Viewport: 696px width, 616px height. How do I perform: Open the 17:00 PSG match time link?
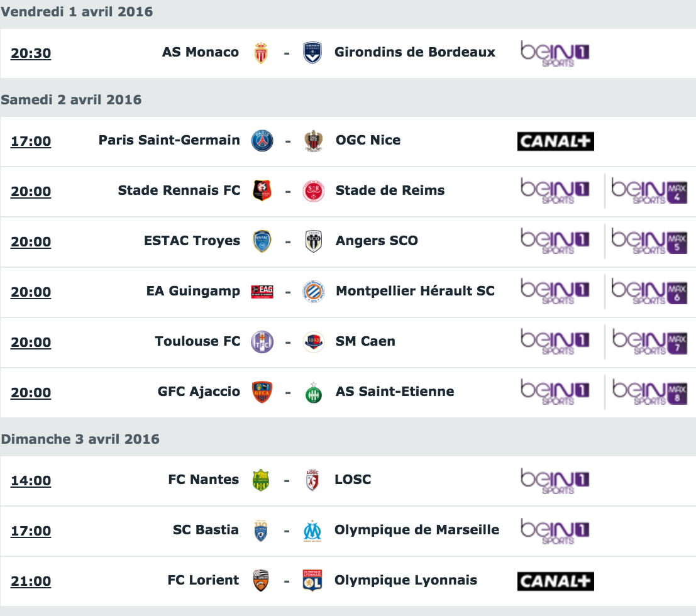[31, 141]
